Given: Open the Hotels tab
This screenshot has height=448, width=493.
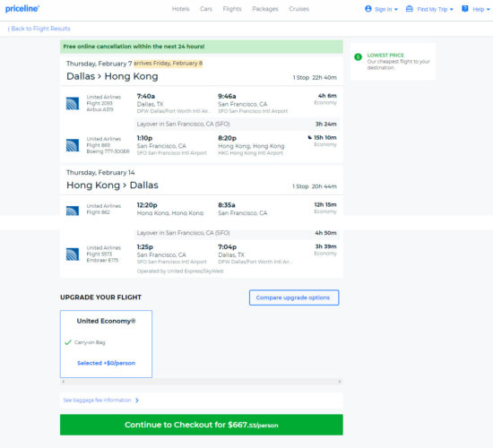Looking at the screenshot, I should tap(181, 9).
